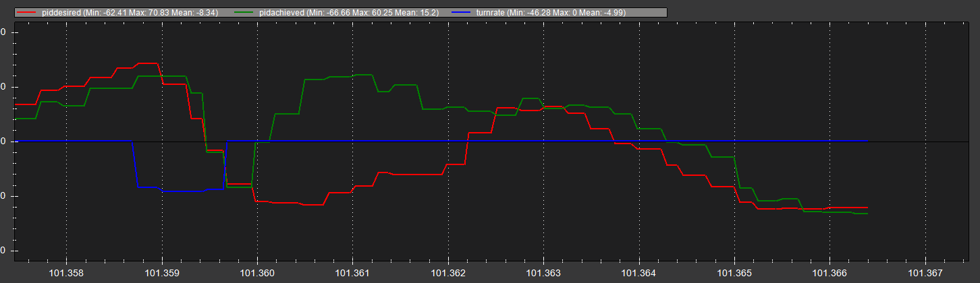Screen dimensions: 980x283
Task: Click the 101.360 time axis label
Action: 257,274
